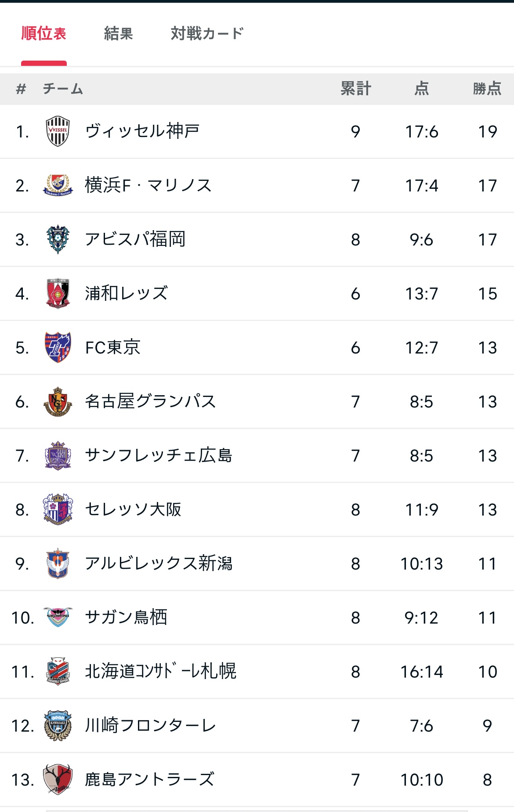Tap the Urawa Reds crest icon
Viewport: 514px width, 812px height.
(x=58, y=293)
